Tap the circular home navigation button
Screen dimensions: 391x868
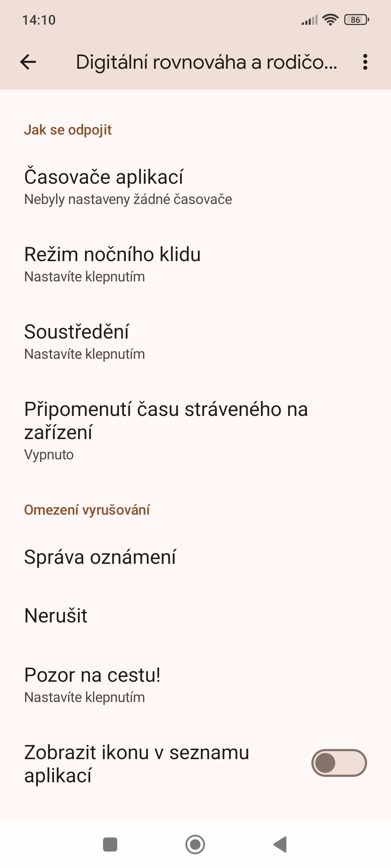[x=195, y=844]
